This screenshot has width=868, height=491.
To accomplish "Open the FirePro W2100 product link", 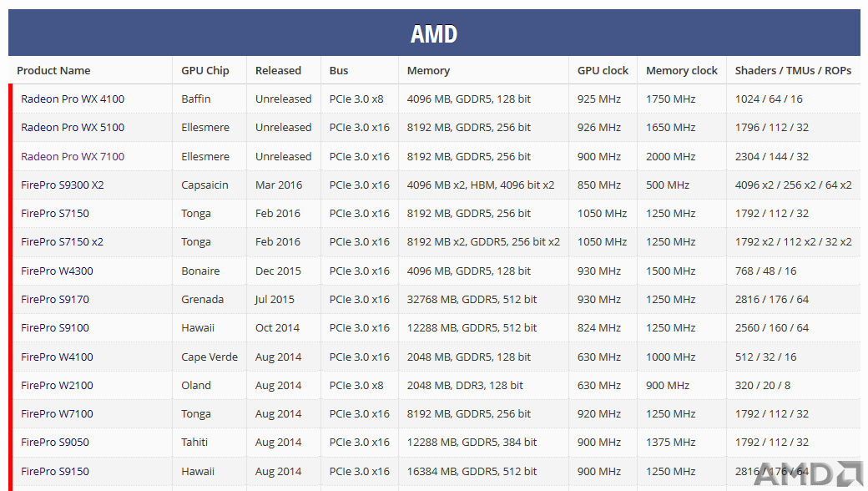I will (57, 385).
